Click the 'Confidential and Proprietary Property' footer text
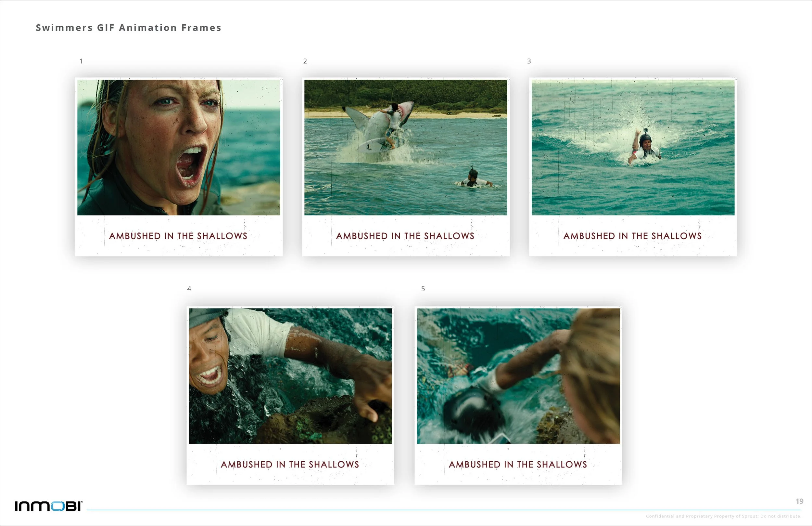Screen dimensions: 812x526 [x=723, y=516]
